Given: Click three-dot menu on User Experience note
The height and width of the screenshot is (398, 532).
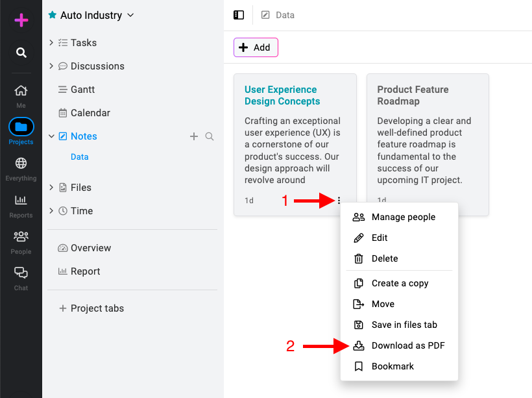Looking at the screenshot, I should pyautogui.click(x=339, y=201).
